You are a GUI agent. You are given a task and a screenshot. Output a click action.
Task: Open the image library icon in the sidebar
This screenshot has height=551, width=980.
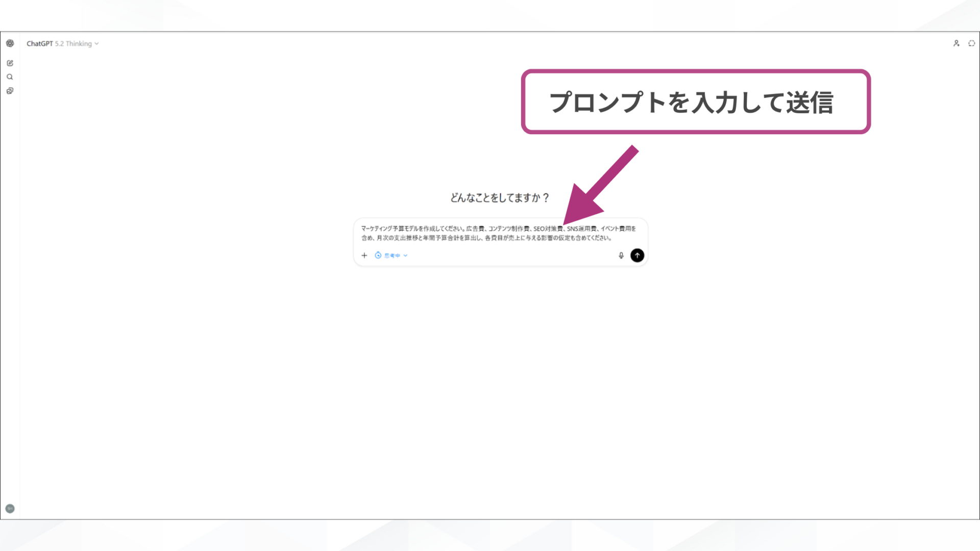click(10, 90)
